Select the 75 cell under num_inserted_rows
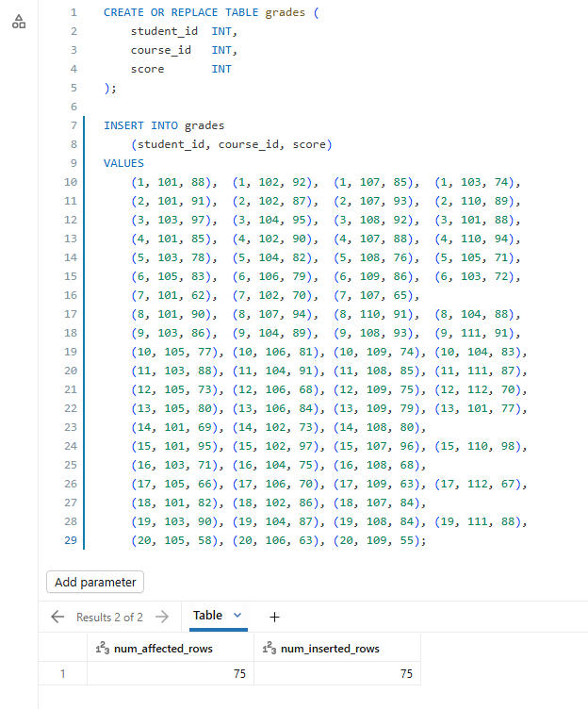 click(337, 673)
